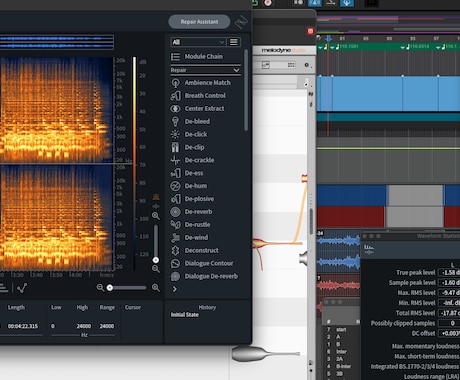
Task: Expand the module panel chevron below the list
Action: point(174,289)
